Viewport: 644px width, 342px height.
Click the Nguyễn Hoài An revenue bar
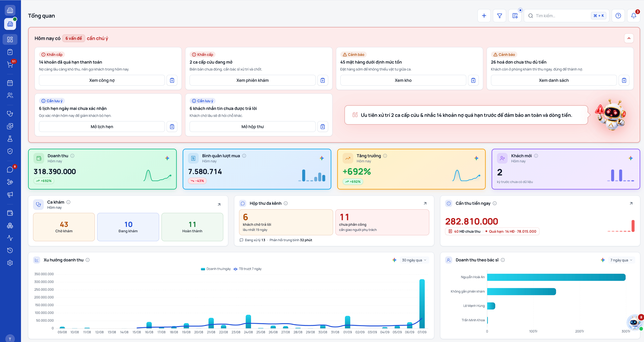pyautogui.click(x=556, y=277)
